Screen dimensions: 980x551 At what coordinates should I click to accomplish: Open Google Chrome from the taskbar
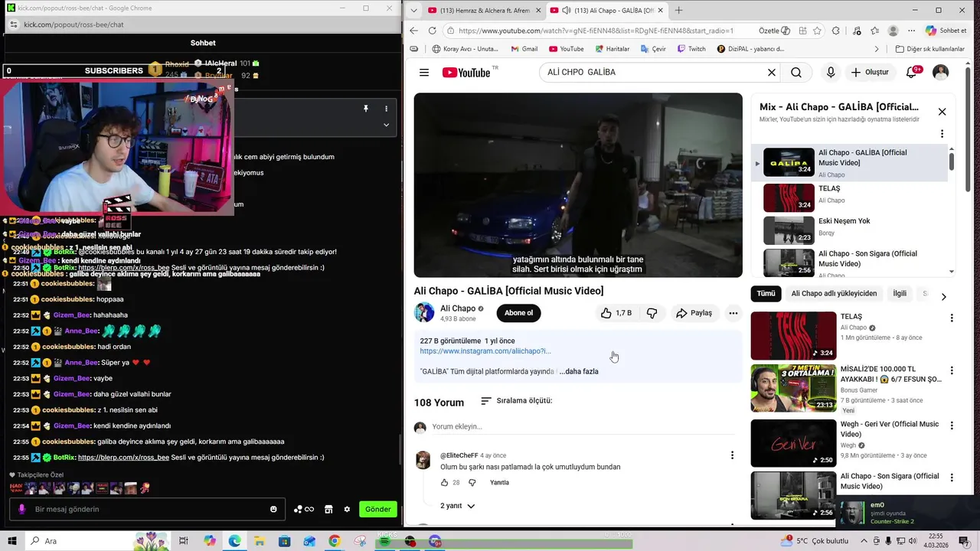[335, 541]
